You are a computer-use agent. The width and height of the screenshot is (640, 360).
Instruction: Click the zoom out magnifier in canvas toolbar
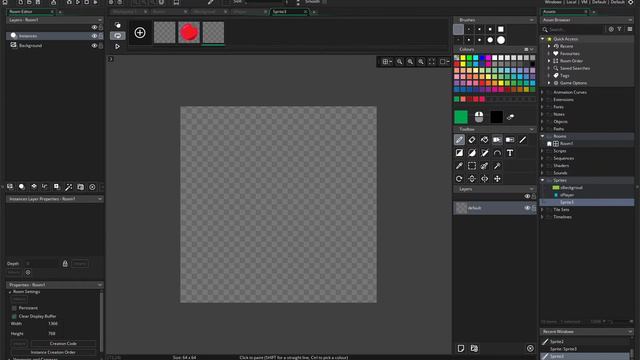[400, 62]
